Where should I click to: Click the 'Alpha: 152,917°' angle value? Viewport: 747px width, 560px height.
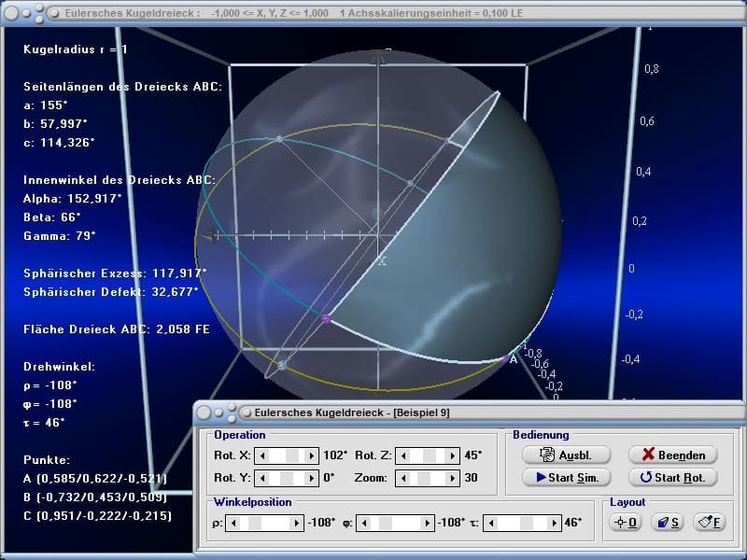click(73, 199)
